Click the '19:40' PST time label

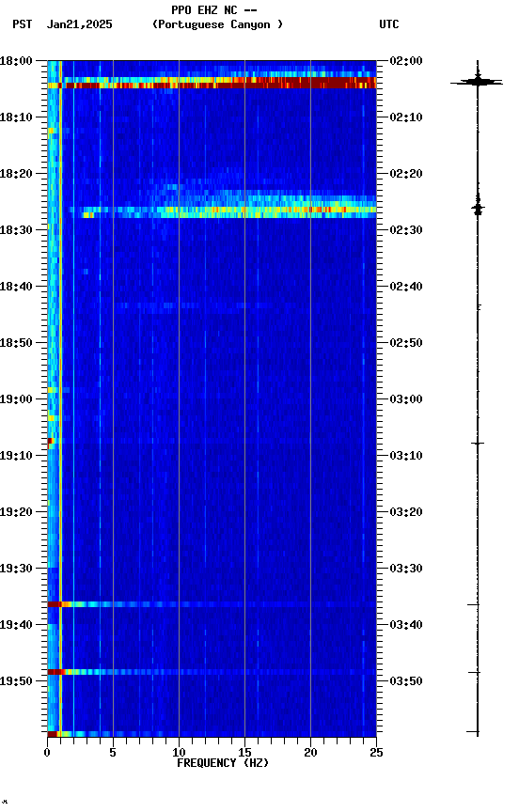[16, 625]
